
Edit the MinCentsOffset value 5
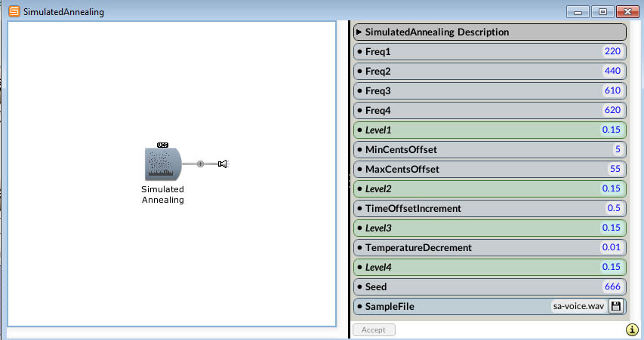[x=618, y=149]
